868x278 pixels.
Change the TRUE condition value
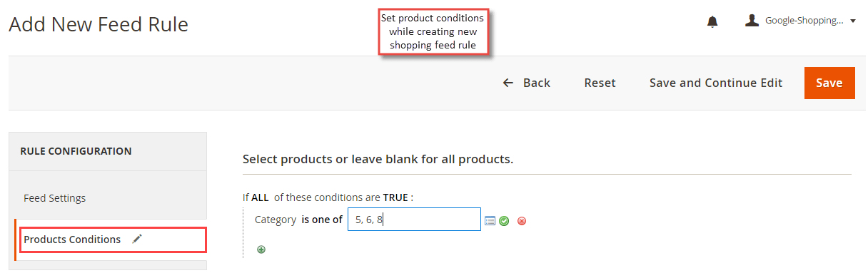click(x=395, y=197)
